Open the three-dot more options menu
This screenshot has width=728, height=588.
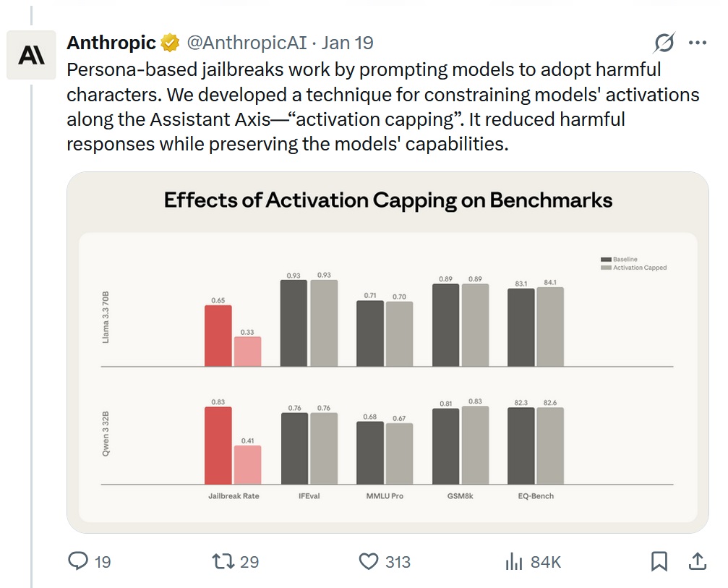pos(697,43)
